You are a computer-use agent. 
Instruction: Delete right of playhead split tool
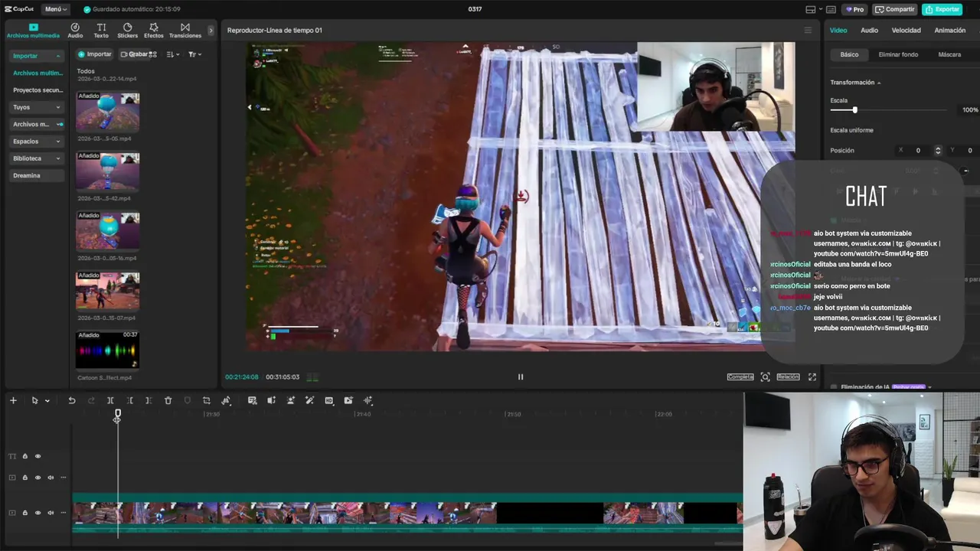click(x=149, y=400)
